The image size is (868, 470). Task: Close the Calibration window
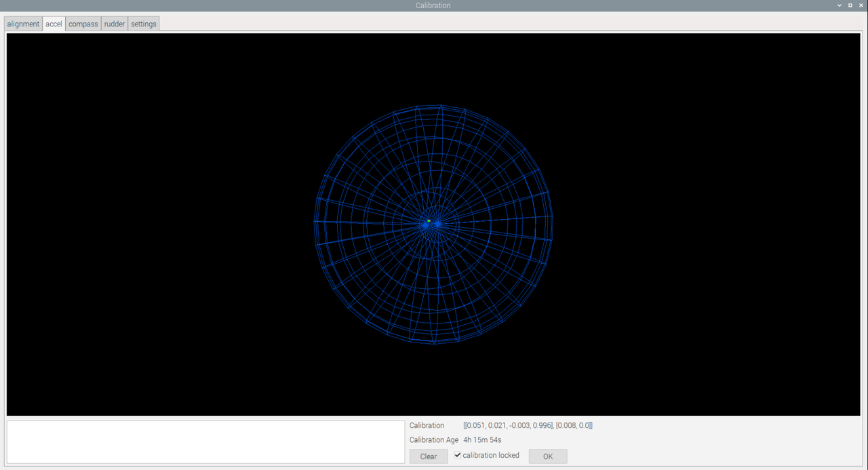tap(861, 5)
